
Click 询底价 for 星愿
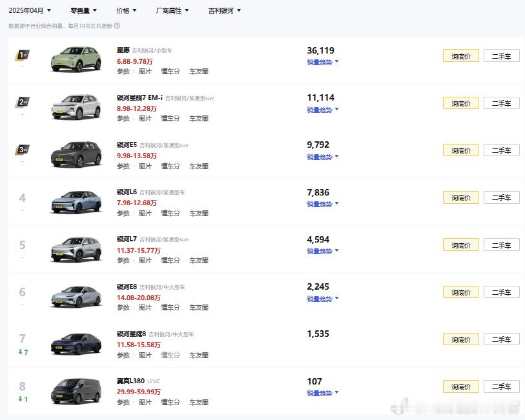pyautogui.click(x=460, y=56)
